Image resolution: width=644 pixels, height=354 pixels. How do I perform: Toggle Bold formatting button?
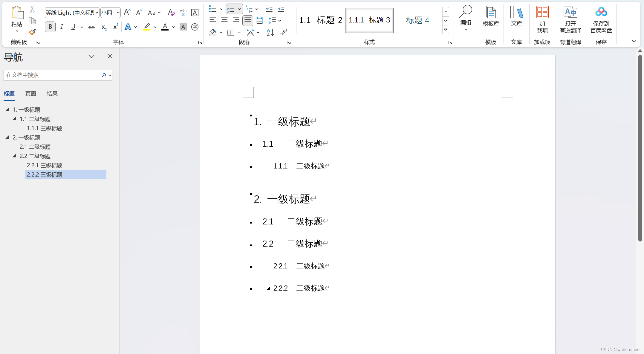click(50, 27)
